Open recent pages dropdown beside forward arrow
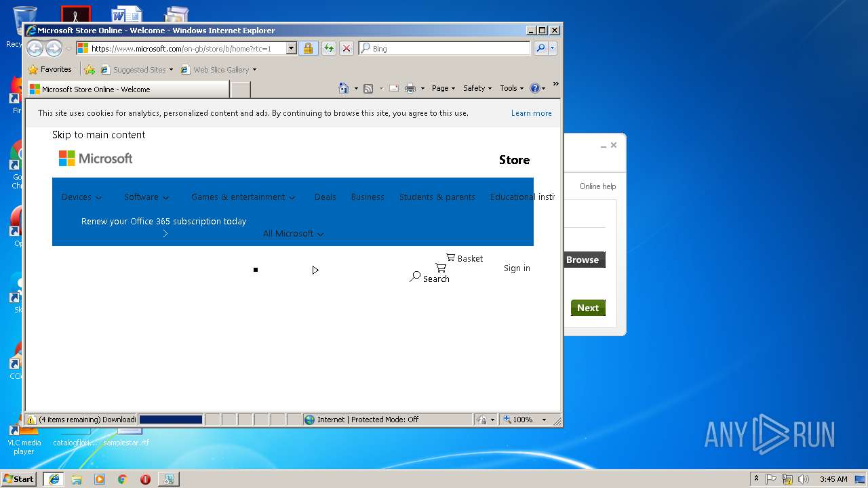Viewport: 868px width, 488px height. tap(68, 49)
